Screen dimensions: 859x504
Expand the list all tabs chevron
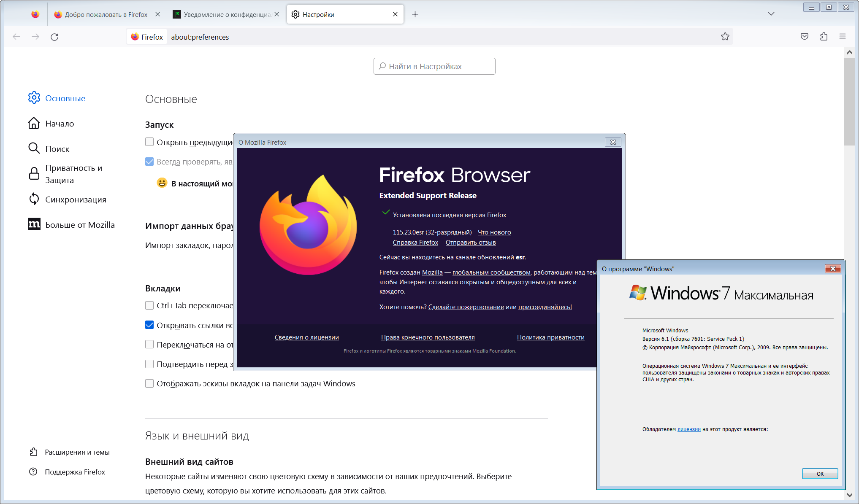point(771,14)
